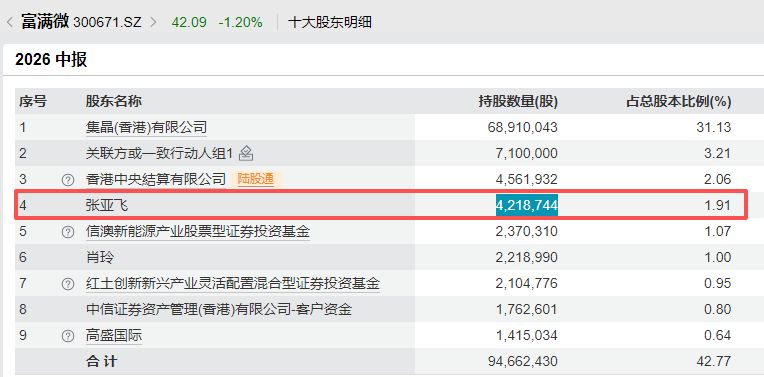
Task: Open help icon beside 高盛国际
Action: (x=68, y=336)
